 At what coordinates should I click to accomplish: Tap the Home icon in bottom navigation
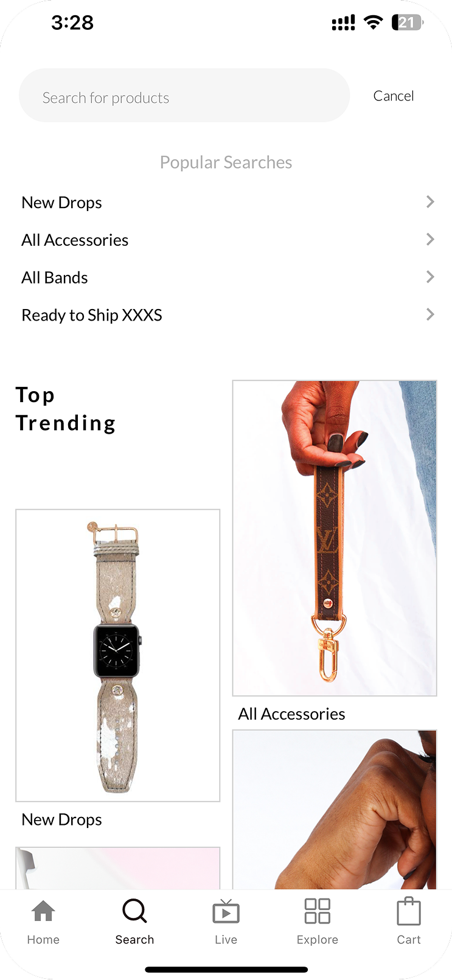pyautogui.click(x=43, y=911)
